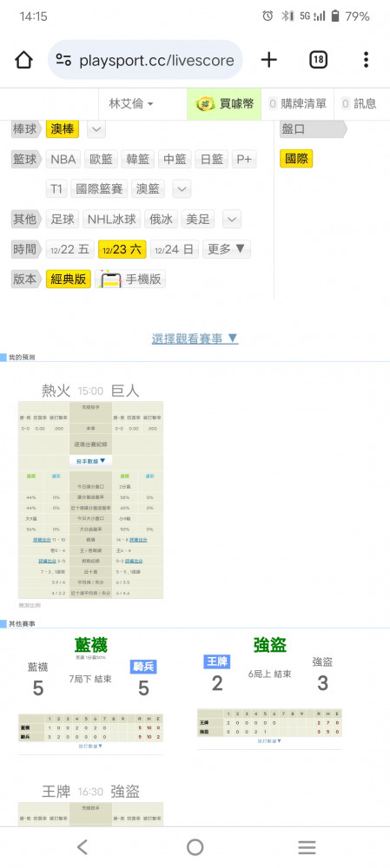The width and height of the screenshot is (390, 868).
Task: Tap the browser home icon
Action: 23,60
